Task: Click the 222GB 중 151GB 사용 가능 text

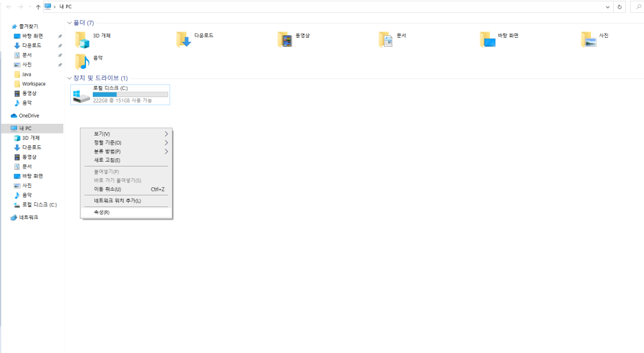Action: pyautogui.click(x=122, y=100)
